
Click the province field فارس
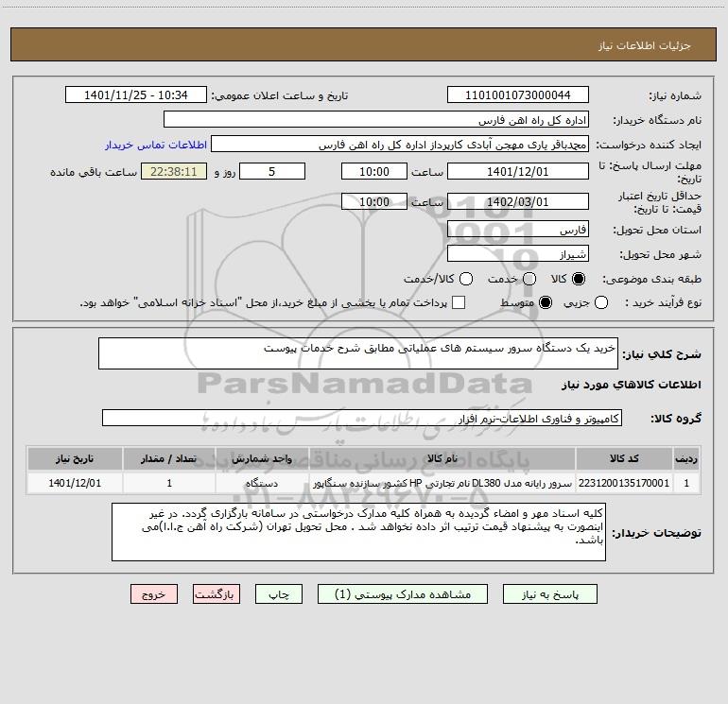coord(518,230)
